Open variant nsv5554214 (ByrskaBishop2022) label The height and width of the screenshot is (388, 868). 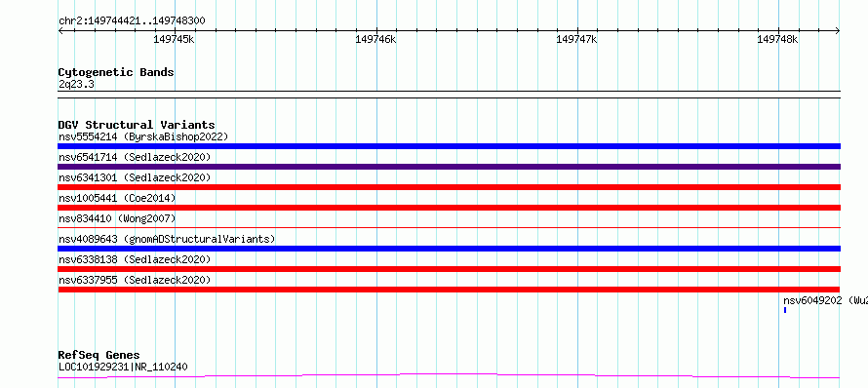[x=143, y=136]
